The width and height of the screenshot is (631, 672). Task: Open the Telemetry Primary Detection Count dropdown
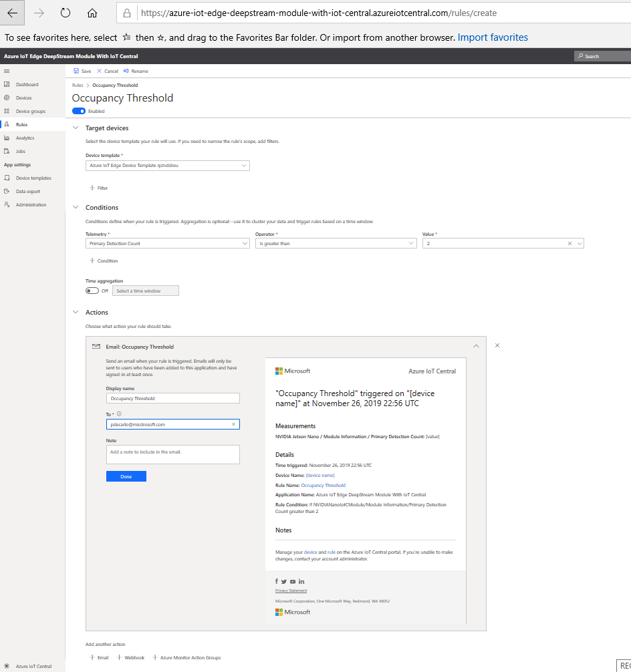pos(168,243)
